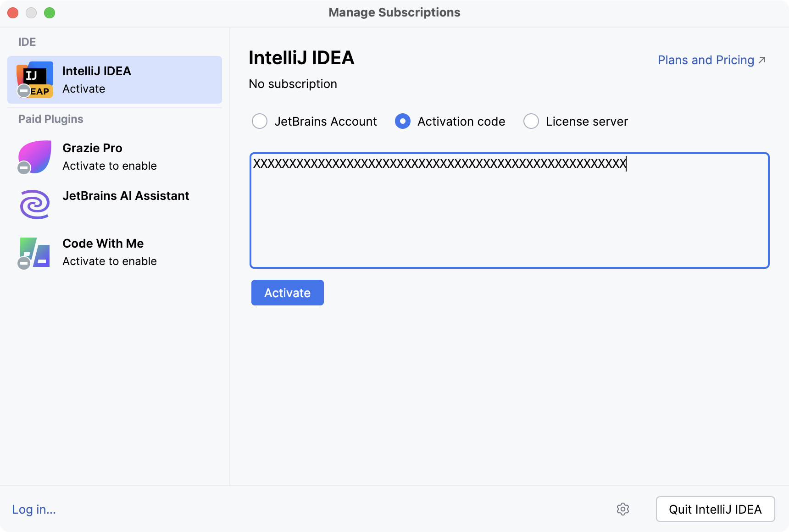789x532 pixels.
Task: Select the JetBrains Account activation method
Action: [x=260, y=121]
